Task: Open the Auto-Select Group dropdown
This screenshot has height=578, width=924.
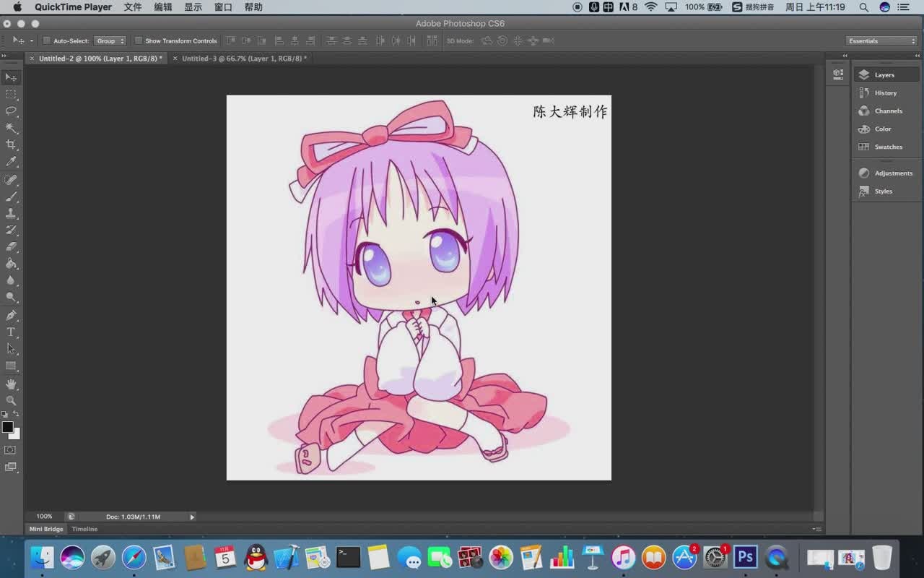Action: click(110, 40)
